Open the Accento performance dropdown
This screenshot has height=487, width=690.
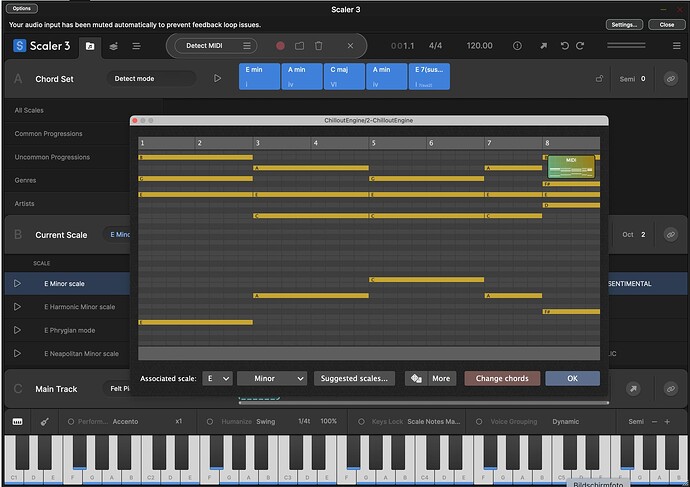pyautogui.click(x=125, y=421)
